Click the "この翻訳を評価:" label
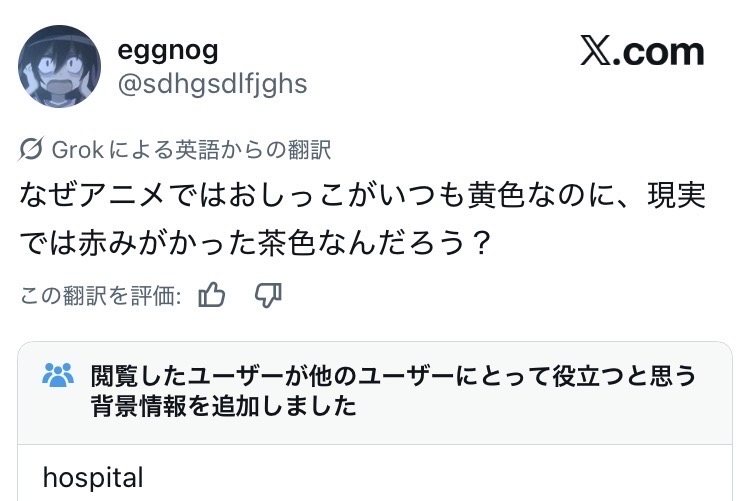 point(101,295)
